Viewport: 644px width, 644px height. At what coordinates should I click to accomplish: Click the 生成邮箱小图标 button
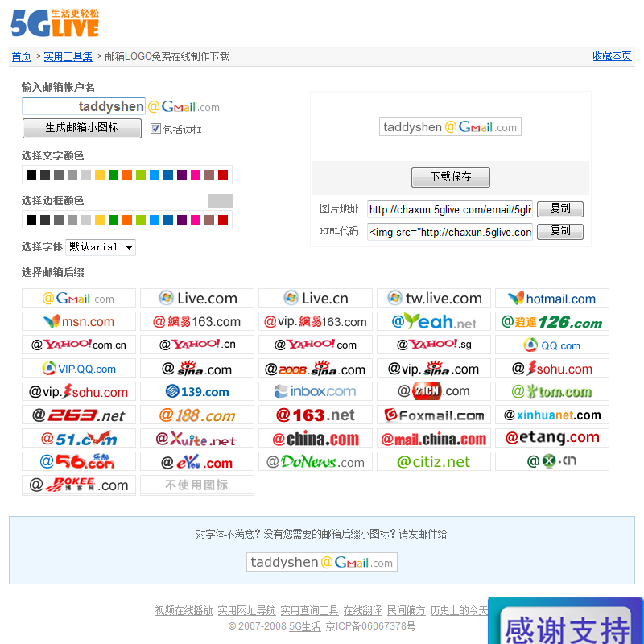point(82,128)
